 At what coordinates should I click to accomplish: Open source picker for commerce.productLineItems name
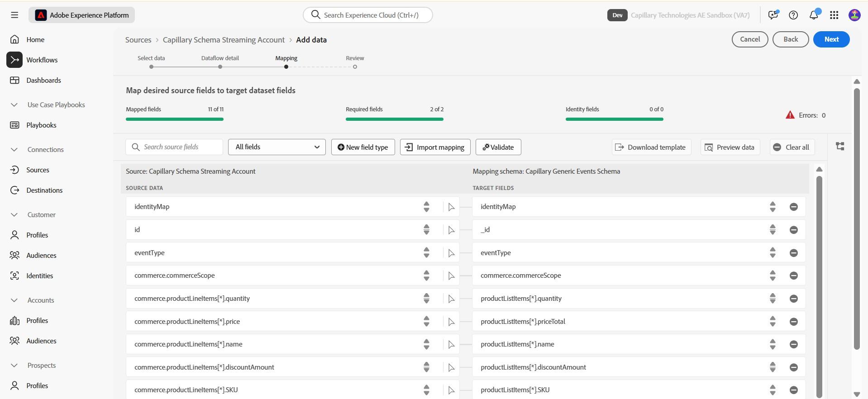click(x=426, y=344)
